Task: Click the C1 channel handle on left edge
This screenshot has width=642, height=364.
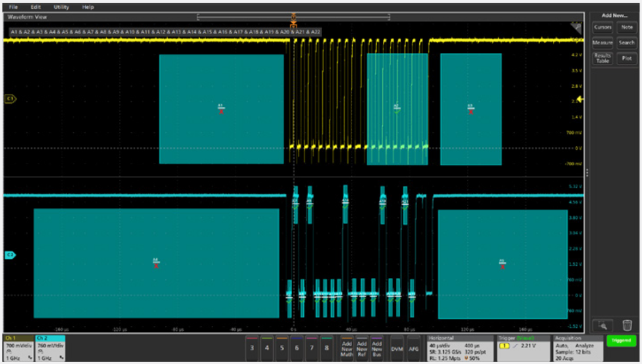Action: (10, 99)
